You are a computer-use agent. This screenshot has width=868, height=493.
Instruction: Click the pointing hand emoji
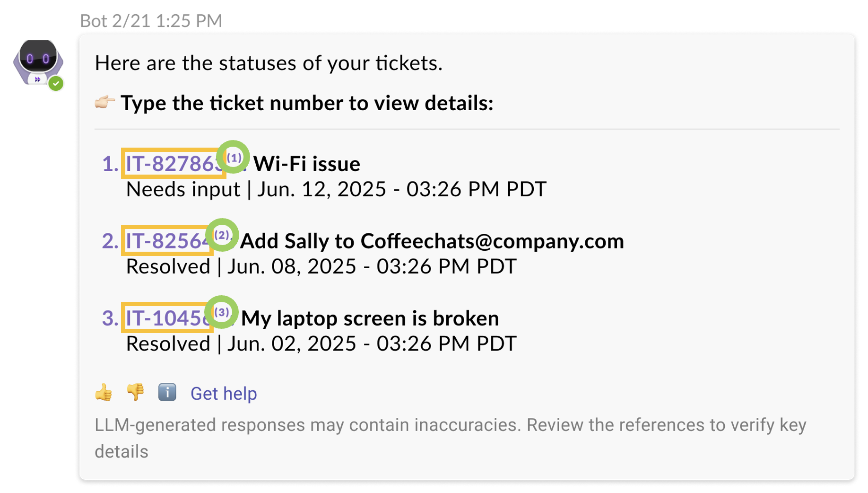tap(104, 102)
